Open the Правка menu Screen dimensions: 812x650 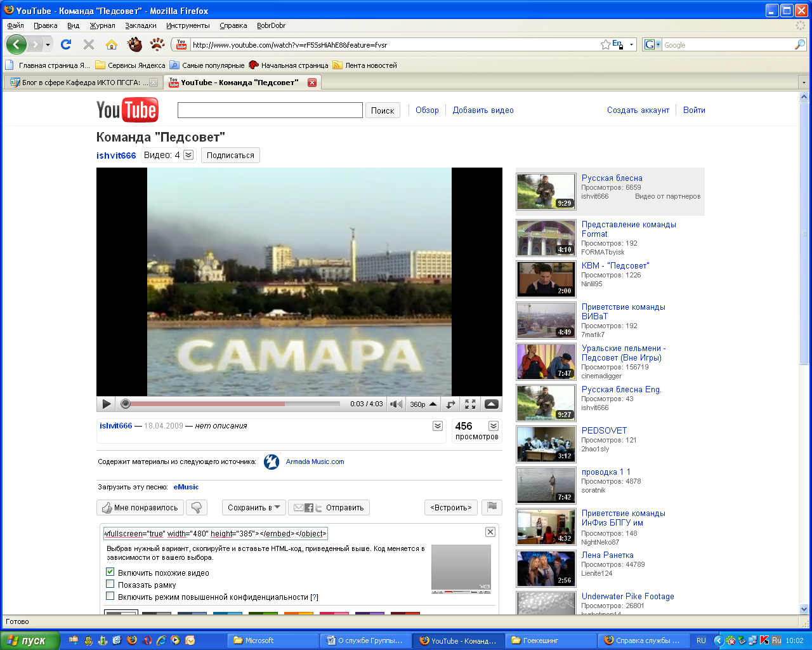pos(46,25)
